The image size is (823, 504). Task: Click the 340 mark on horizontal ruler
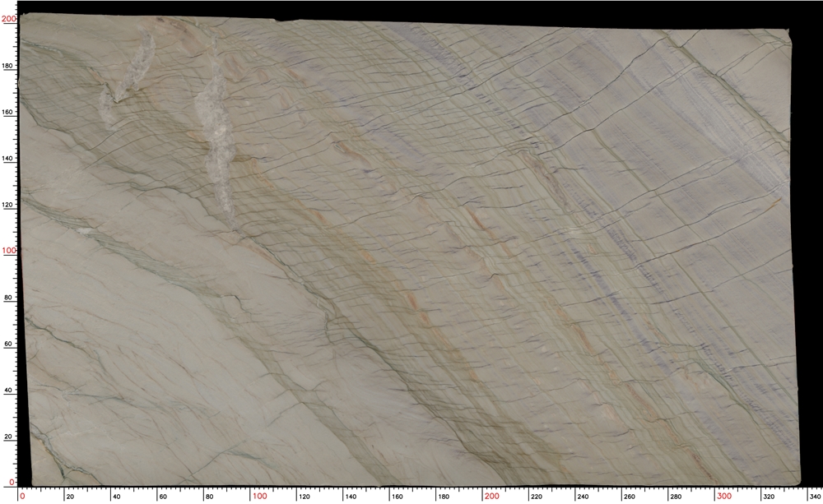[x=815, y=496]
